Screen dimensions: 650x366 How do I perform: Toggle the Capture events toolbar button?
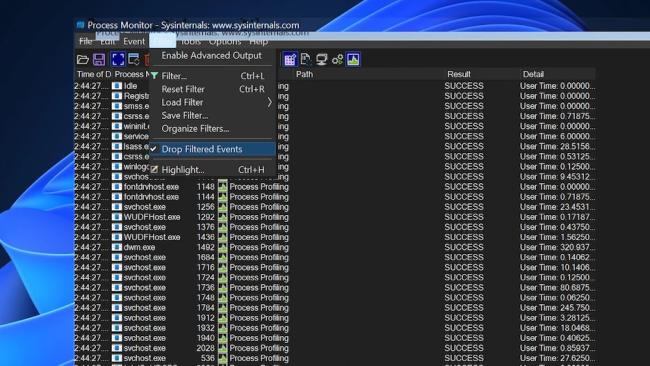coord(118,59)
